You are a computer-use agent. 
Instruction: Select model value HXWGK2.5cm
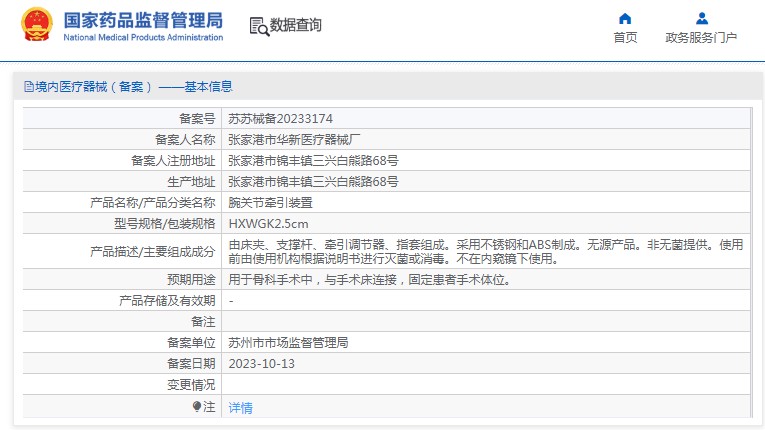268,224
